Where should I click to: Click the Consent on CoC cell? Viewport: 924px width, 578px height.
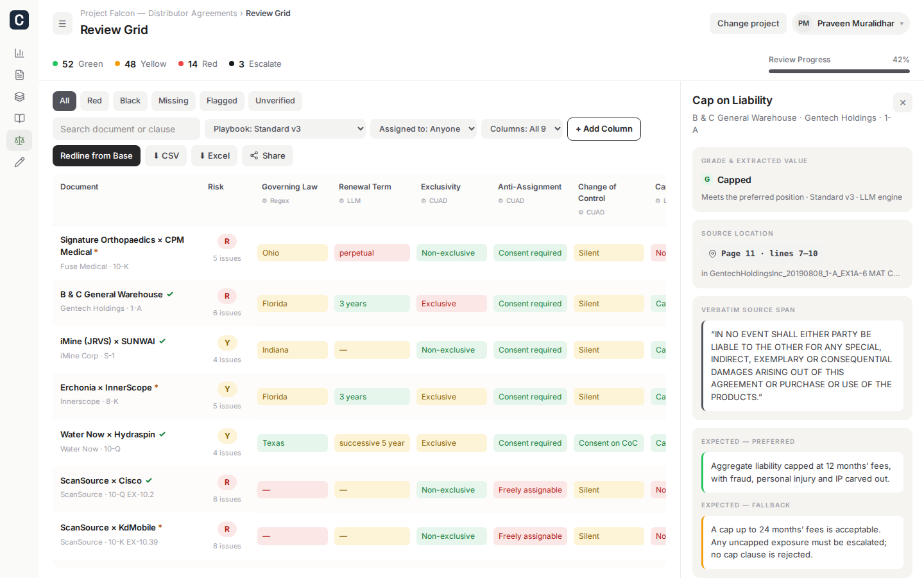pyautogui.click(x=609, y=443)
